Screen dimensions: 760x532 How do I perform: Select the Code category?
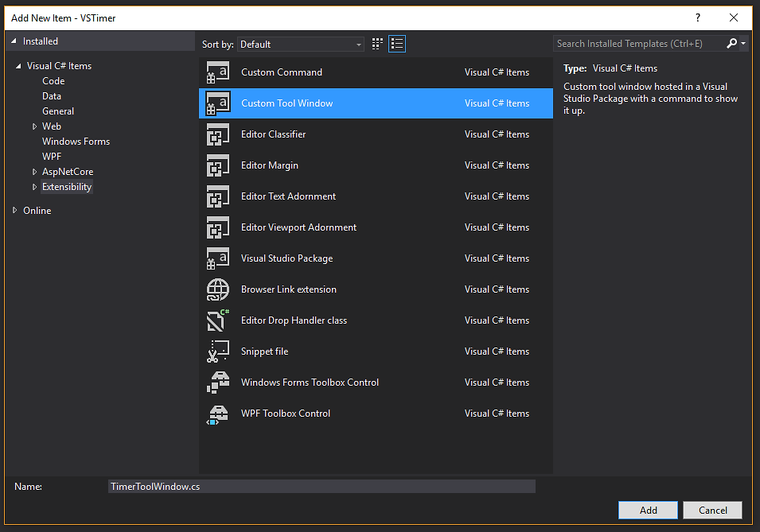click(53, 81)
